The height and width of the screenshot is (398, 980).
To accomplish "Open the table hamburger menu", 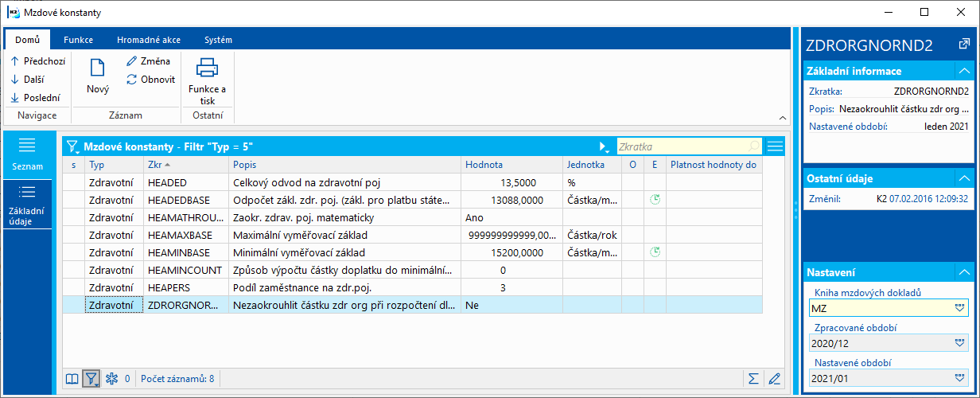I will [x=775, y=146].
